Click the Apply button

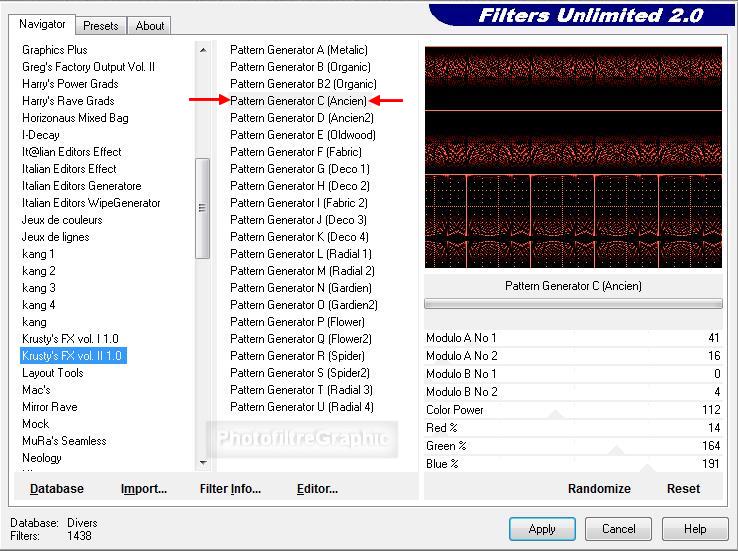coord(542,529)
